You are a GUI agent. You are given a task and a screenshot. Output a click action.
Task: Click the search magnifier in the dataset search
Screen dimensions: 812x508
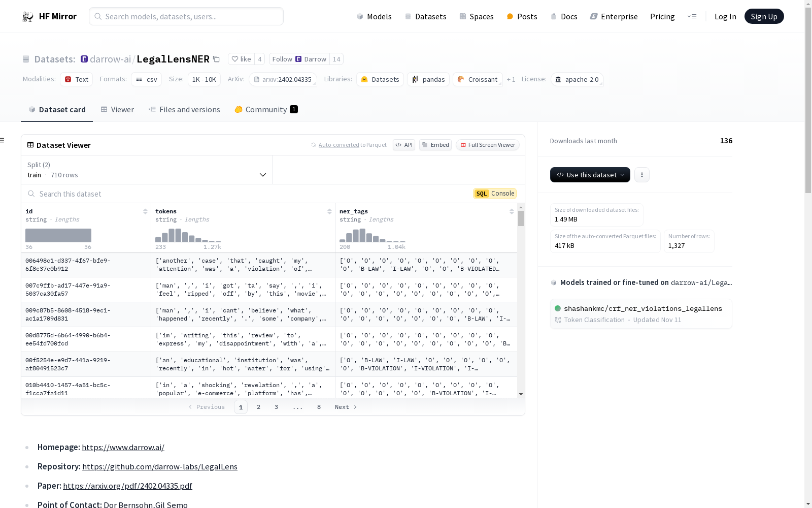[31, 194]
